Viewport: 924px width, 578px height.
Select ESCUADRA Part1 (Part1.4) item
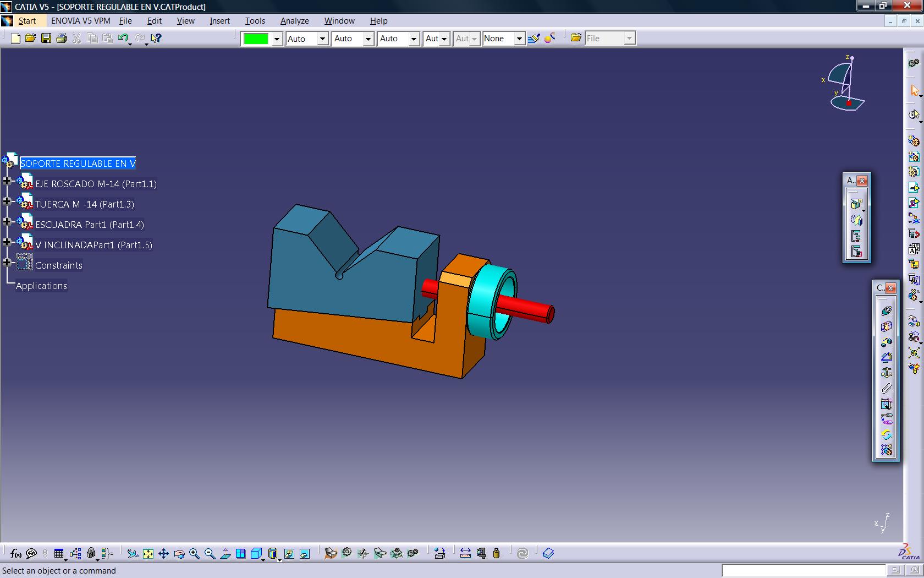click(x=90, y=225)
